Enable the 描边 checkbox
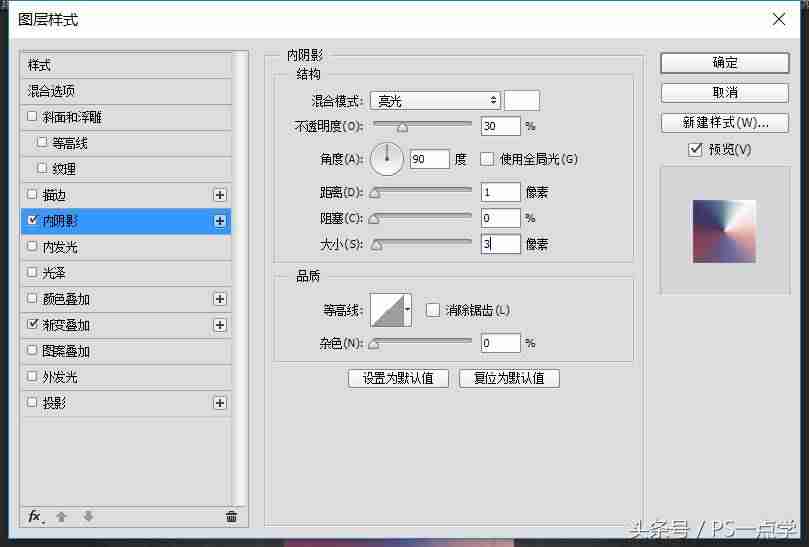The image size is (809, 547). coord(32,194)
